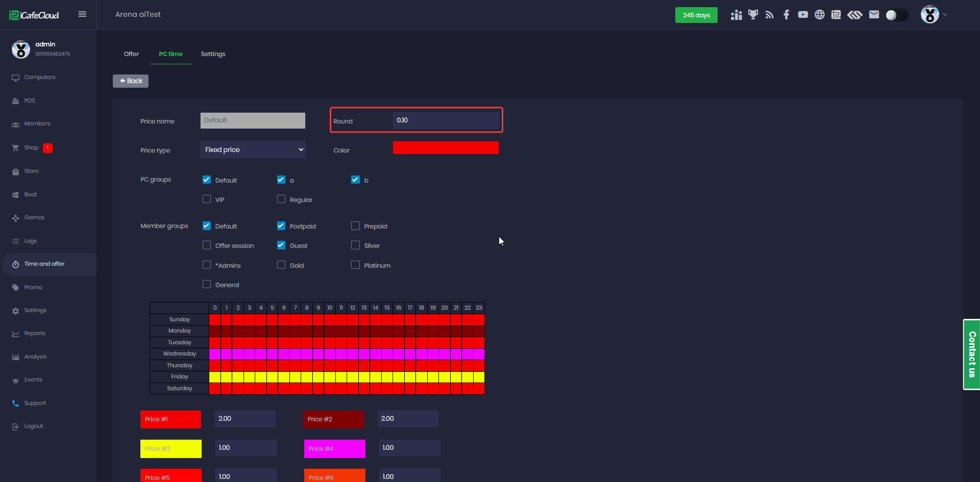Click the trophy icon in the top bar
The height and width of the screenshot is (482, 980).
tap(753, 14)
